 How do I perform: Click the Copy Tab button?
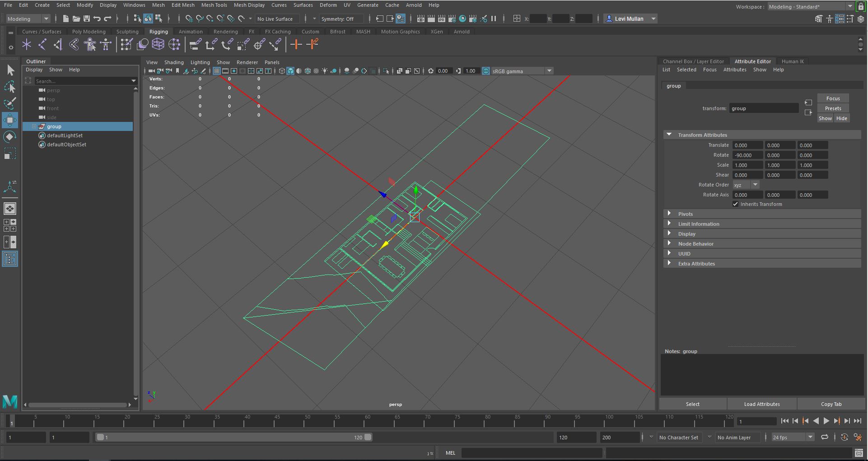pos(831,404)
